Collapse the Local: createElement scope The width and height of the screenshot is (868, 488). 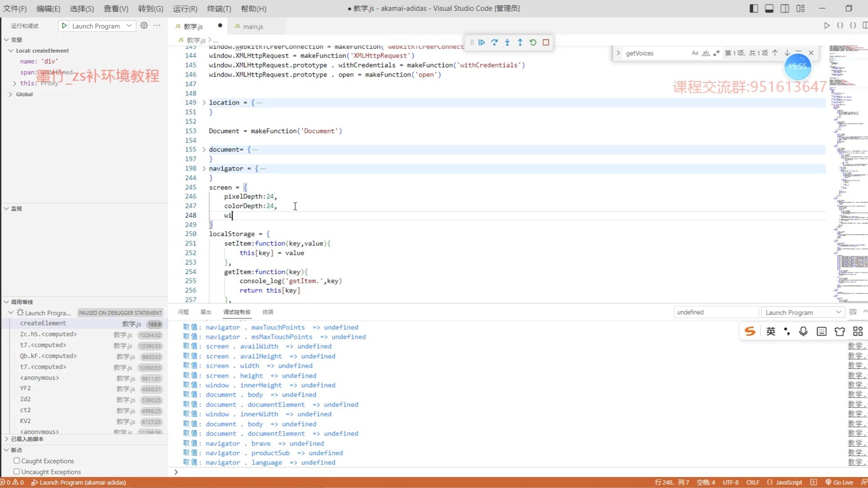pyautogui.click(x=11, y=50)
